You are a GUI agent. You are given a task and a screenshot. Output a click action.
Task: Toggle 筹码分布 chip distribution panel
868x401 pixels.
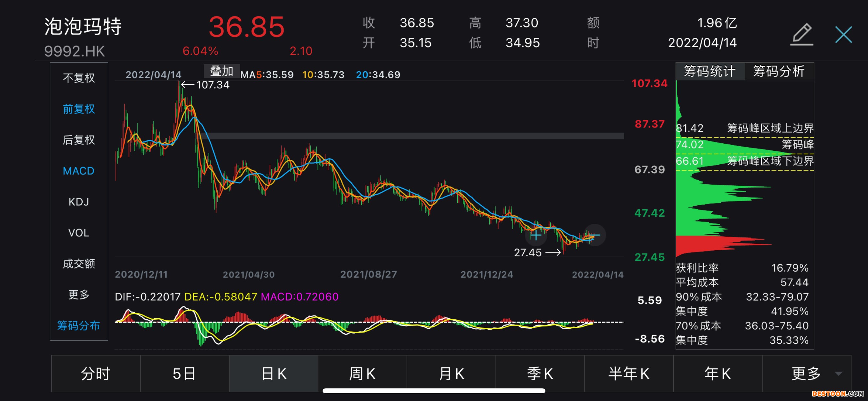click(79, 325)
